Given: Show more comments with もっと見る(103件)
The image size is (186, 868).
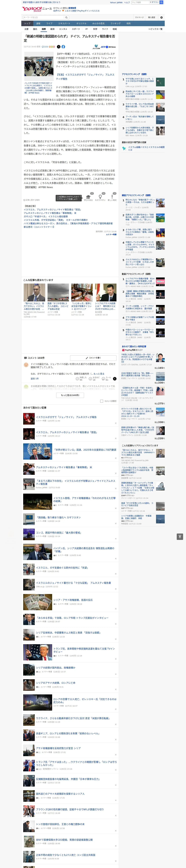Looking at the screenshot, I should pos(70,395).
